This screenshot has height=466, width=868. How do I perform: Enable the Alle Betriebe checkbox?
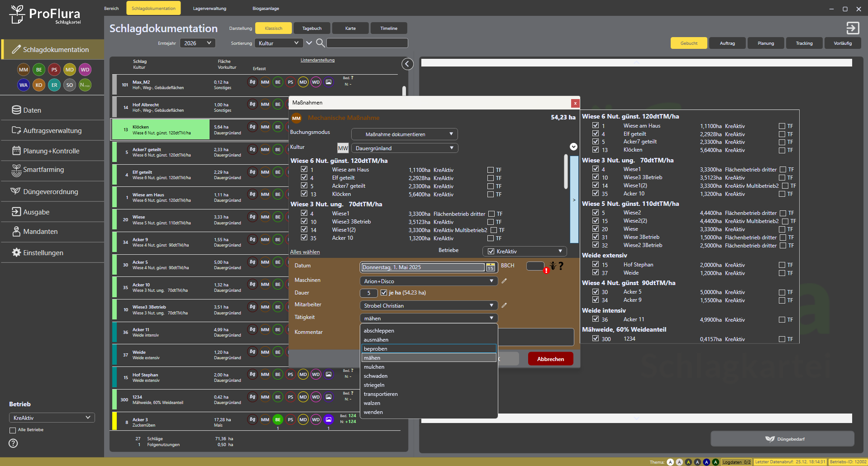coord(13,430)
